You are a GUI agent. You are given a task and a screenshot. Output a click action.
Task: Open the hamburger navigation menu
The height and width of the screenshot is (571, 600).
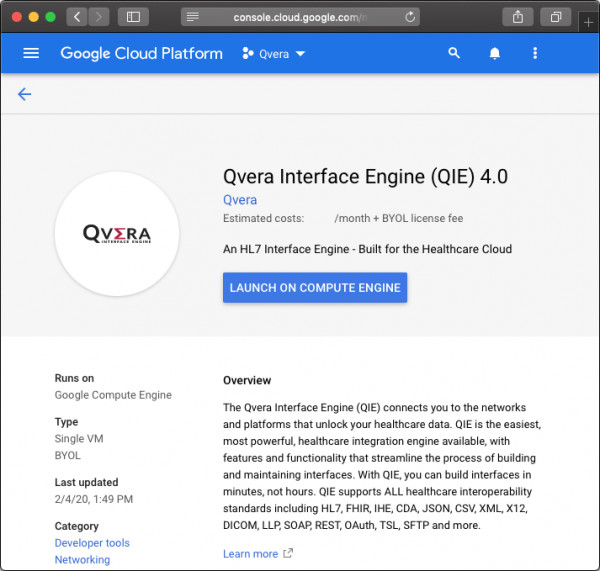tap(31, 53)
